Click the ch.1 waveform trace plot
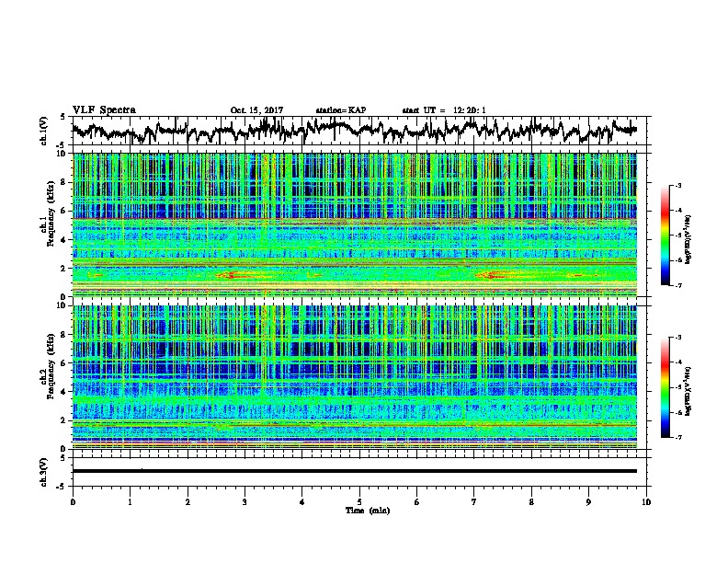This screenshot has height=563, width=728. [x=355, y=131]
